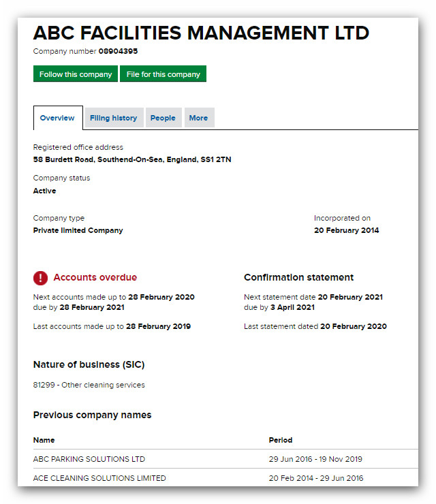Click the ABC FACILITIES MANAGEMENT LTD heading
This screenshot has width=436, height=504.
click(x=201, y=33)
